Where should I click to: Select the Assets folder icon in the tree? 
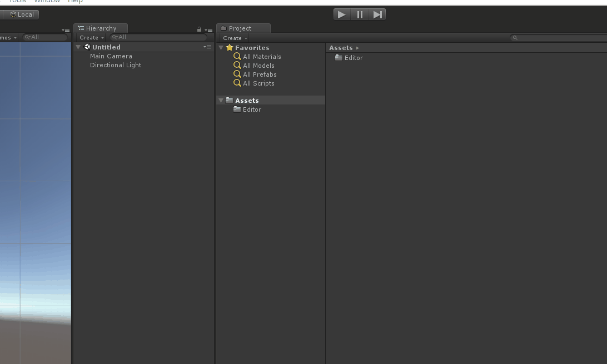coord(229,100)
